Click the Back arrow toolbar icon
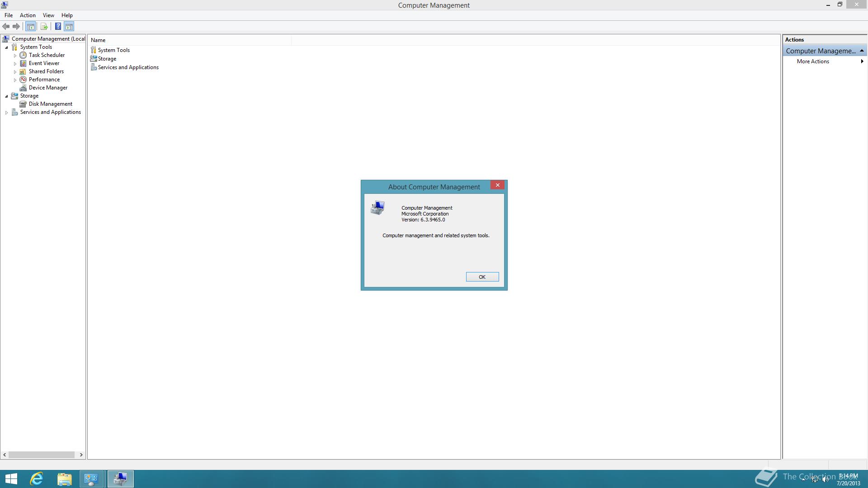Screen dimensions: 868x488 tap(6, 27)
